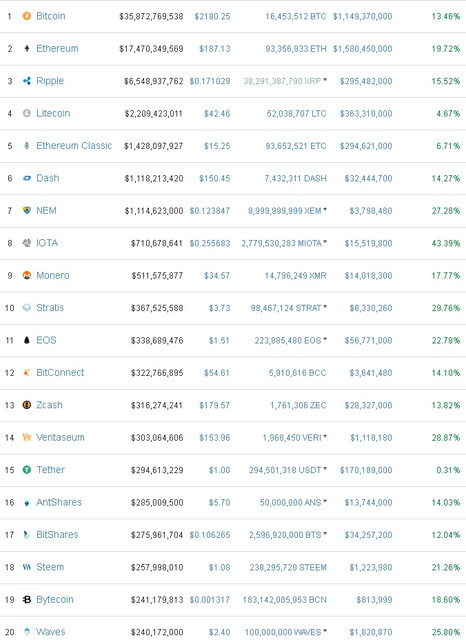Select Litecoin market cap $2,209,423,011
Image resolution: width=466 pixels, height=640 pixels.
click(153, 113)
